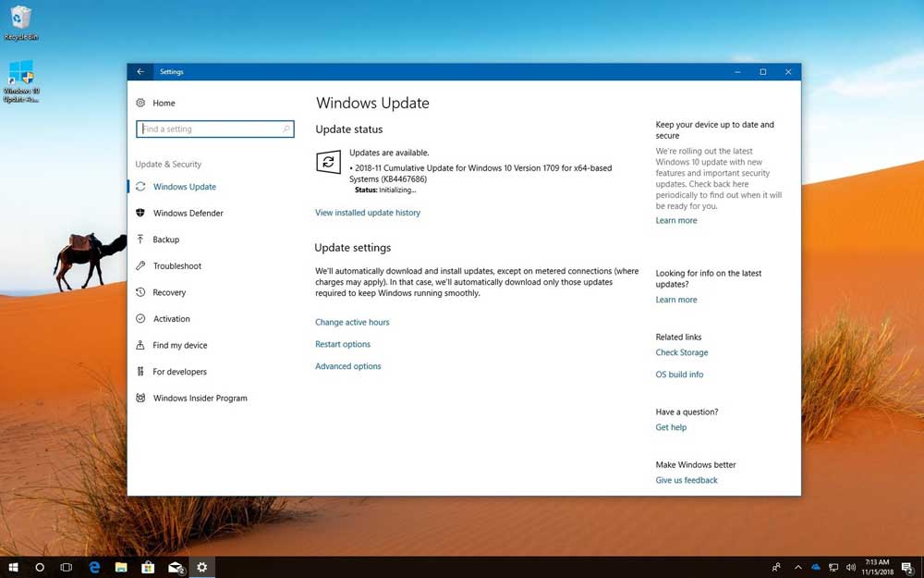Image resolution: width=924 pixels, height=578 pixels.
Task: Open File Explorer from taskbar
Action: click(121, 568)
